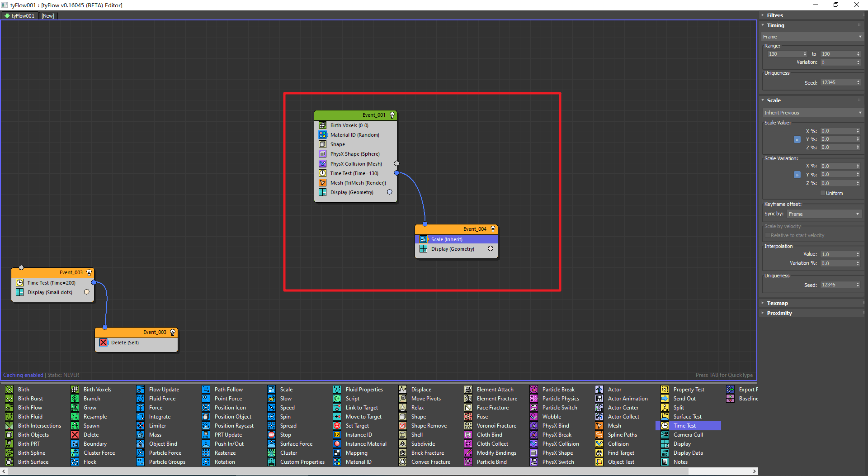868x476 pixels.
Task: Select the Shape Remove operator icon
Action: pos(403,426)
